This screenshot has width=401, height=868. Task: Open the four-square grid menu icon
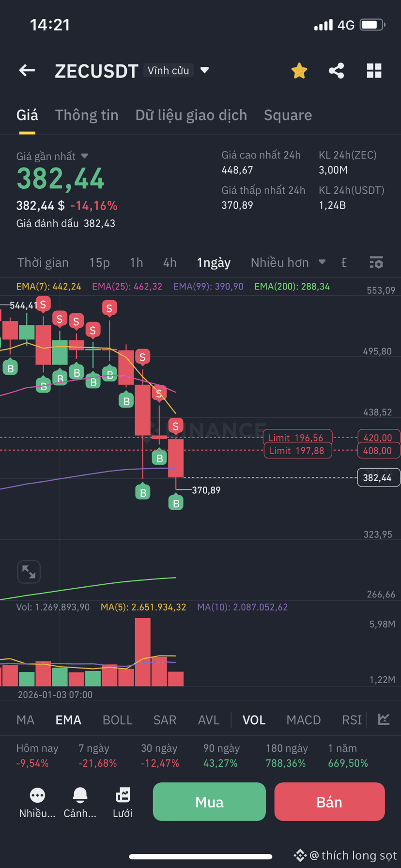[x=374, y=71]
